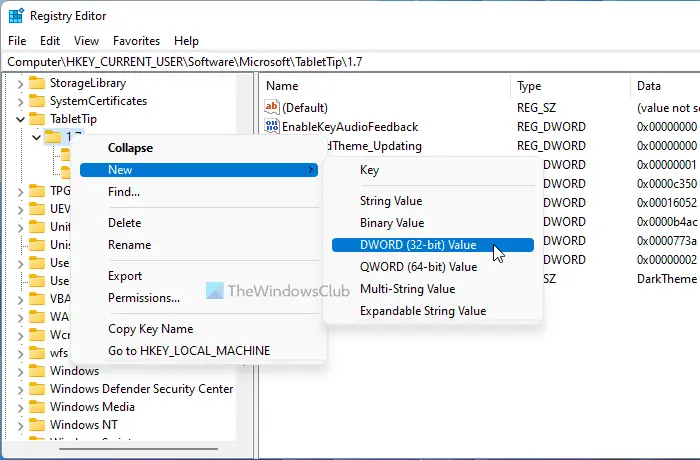The height and width of the screenshot is (460, 700).
Task: Create a new String Value
Action: 433,201
